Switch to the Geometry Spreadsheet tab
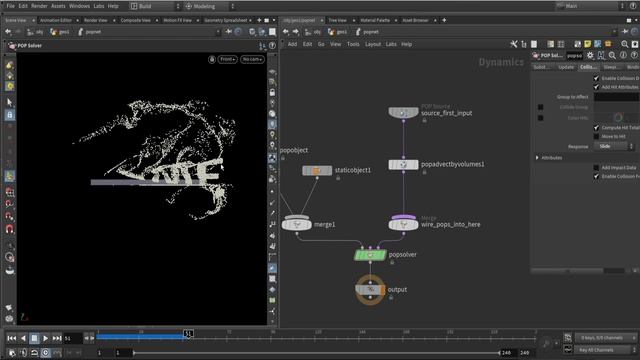 pos(226,20)
